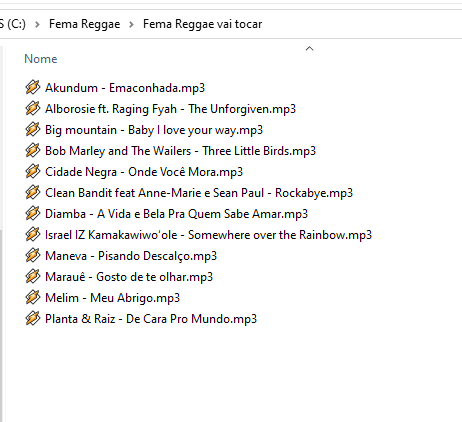Click the icon beside Diamba track
Screen dimensions: 462x422
pos(32,214)
